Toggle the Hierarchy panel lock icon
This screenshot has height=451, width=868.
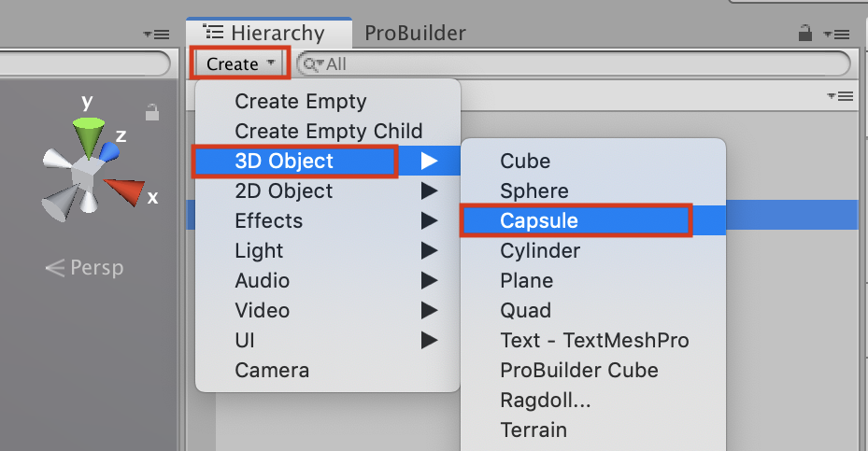[804, 34]
